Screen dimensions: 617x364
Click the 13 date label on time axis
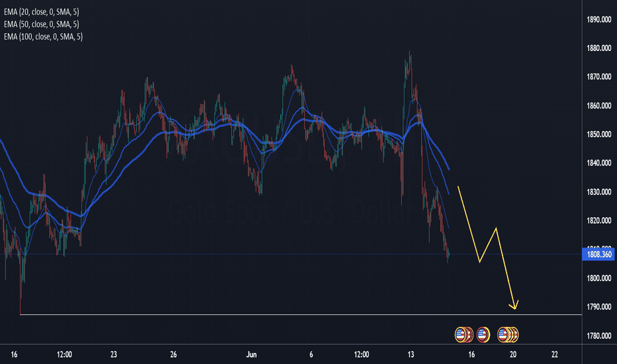point(411,355)
